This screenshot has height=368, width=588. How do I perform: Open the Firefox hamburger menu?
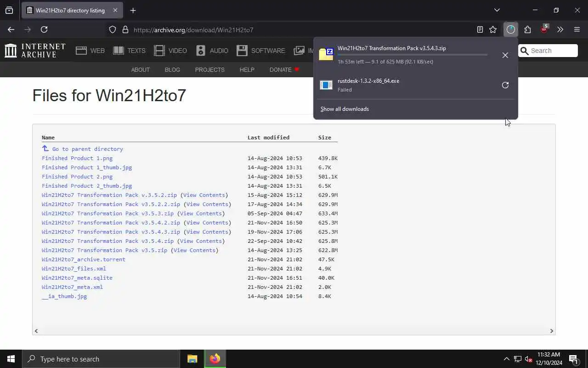pos(577,29)
